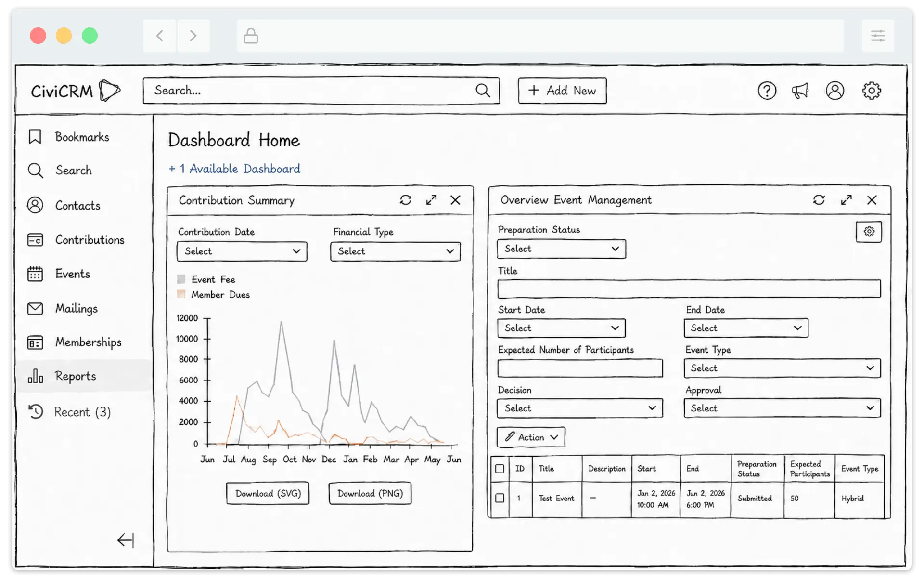Click the Title input field
Viewport: 924px width, 578px height.
(x=689, y=289)
